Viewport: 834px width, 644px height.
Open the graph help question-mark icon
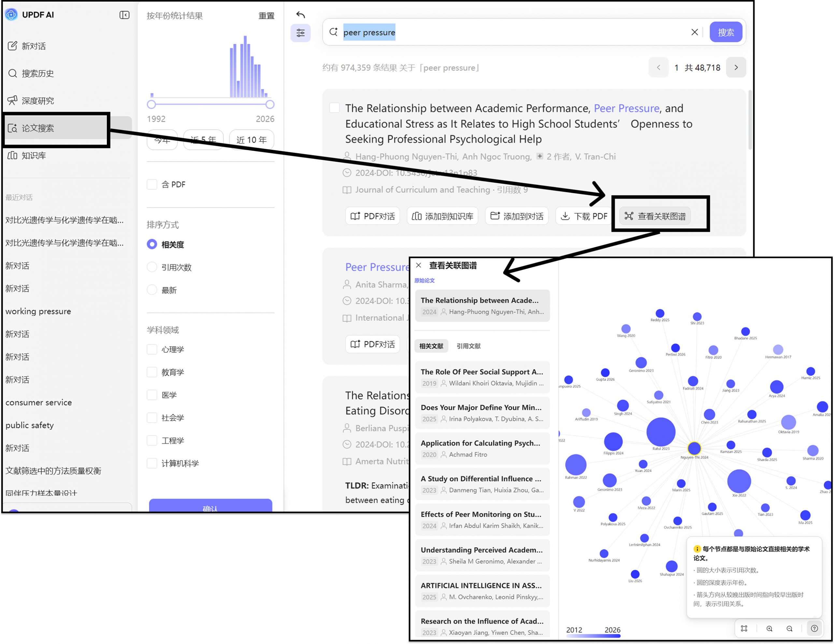[814, 628]
